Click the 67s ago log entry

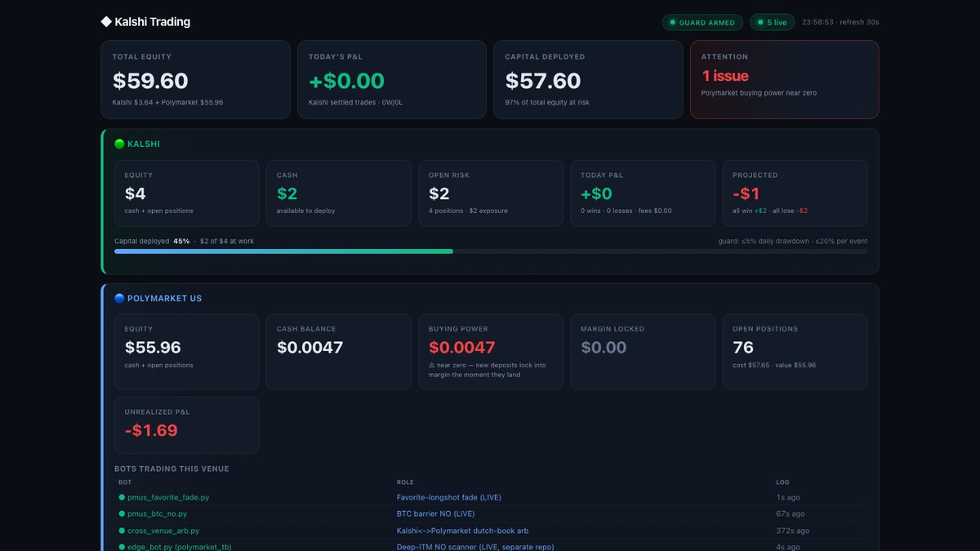pos(791,513)
